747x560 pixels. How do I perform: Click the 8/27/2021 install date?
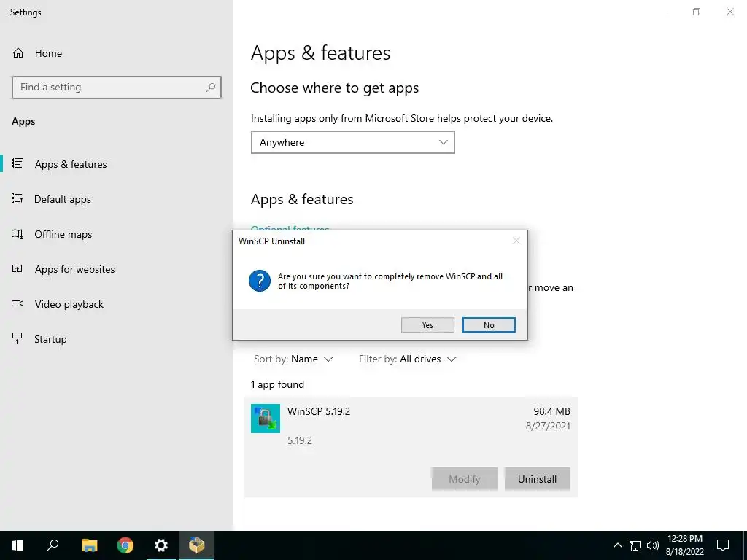pos(548,426)
